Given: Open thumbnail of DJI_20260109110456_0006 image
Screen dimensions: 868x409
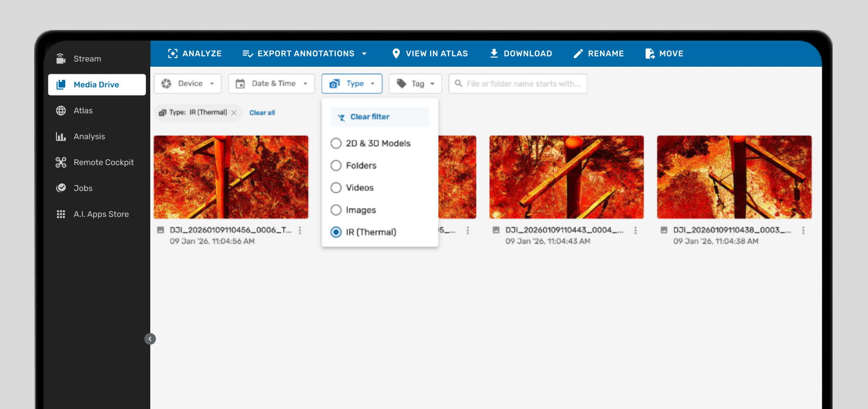Looking at the screenshot, I should click(x=231, y=177).
